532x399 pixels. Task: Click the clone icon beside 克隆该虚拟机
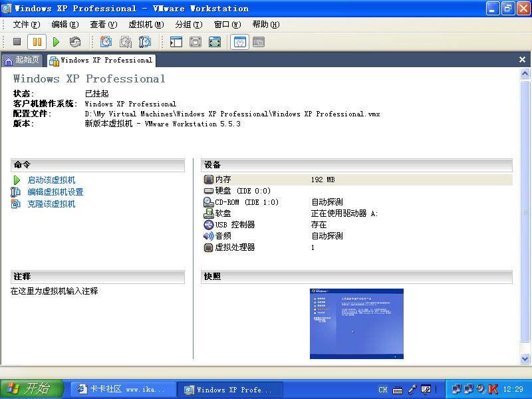point(15,203)
